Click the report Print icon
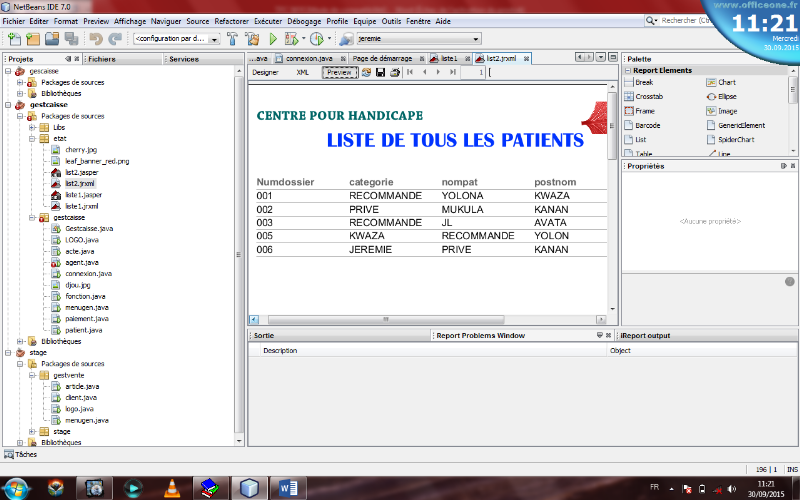Screen dimensions: 800x500 coord(394,72)
